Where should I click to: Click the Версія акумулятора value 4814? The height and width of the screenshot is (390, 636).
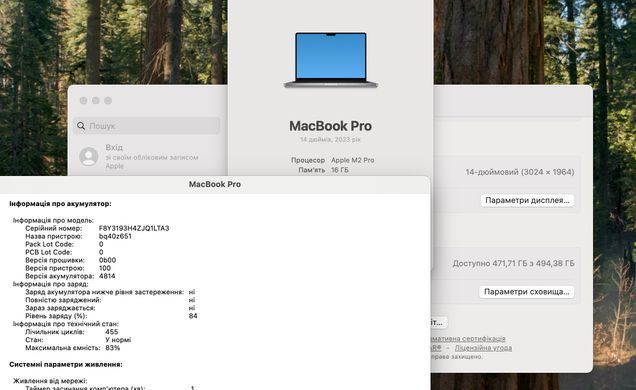[x=107, y=276]
